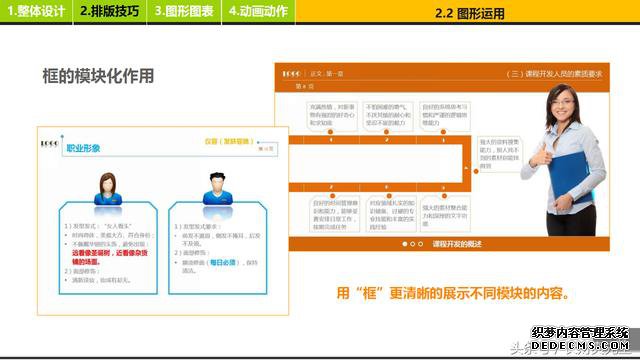Click the orange dot beside right-side text box

click(476, 171)
